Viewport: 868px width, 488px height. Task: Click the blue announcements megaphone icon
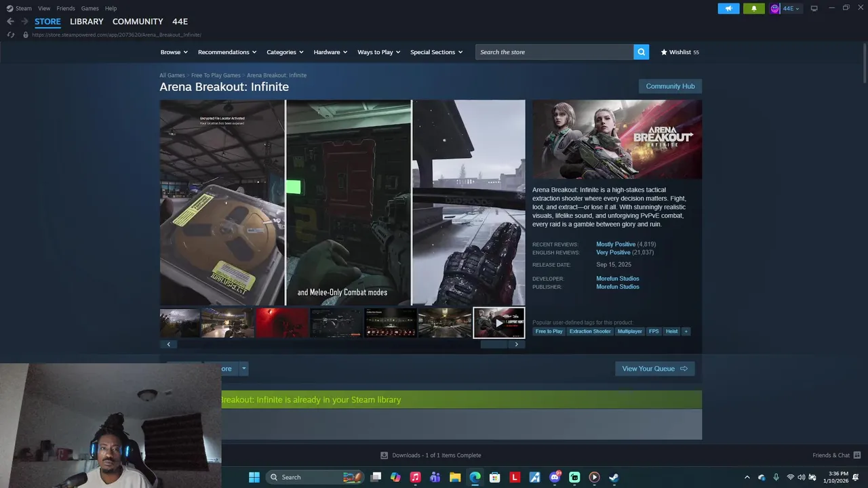[x=729, y=8]
